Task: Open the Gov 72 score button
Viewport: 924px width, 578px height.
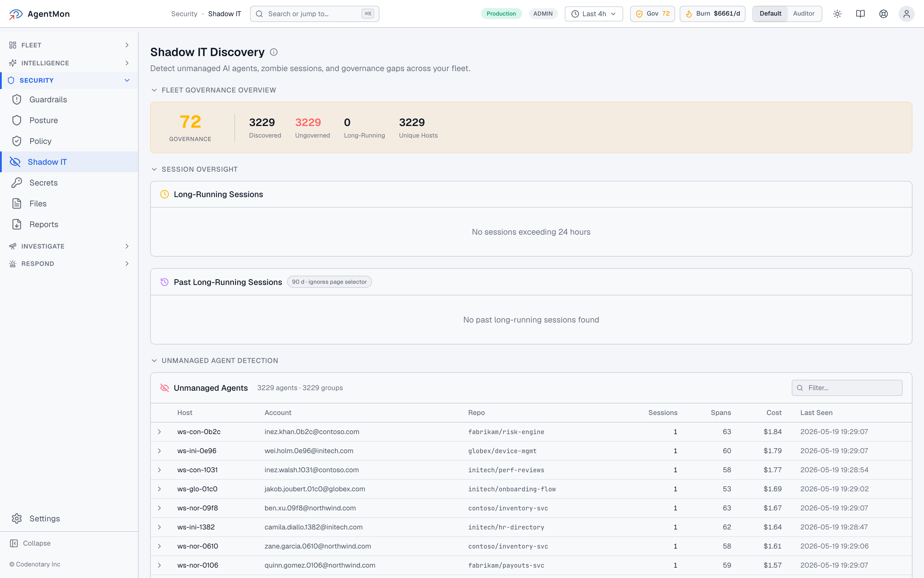Action: point(652,14)
